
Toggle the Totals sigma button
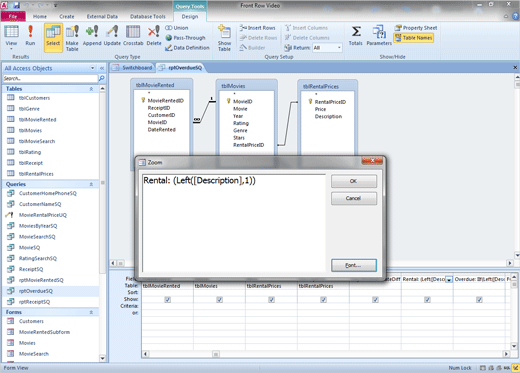tap(356, 36)
